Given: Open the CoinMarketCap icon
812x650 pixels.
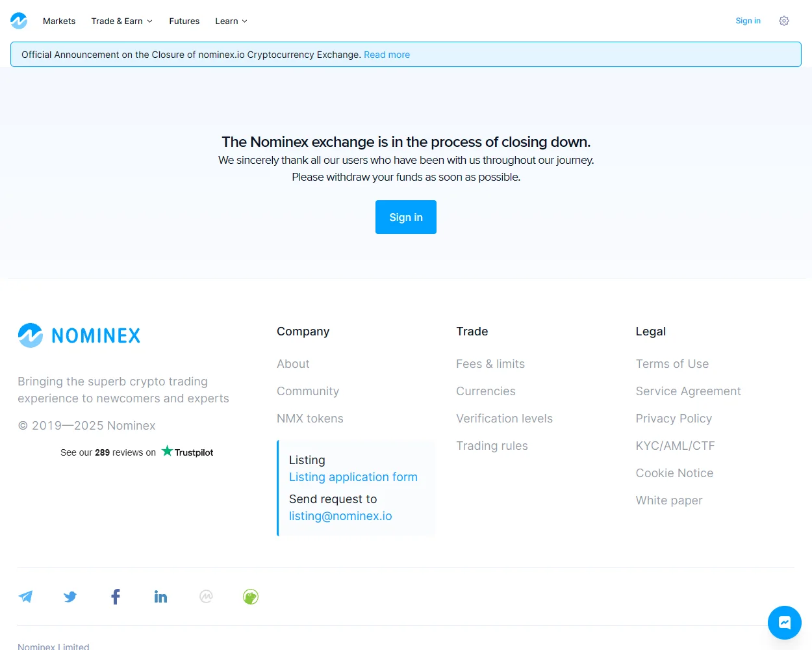Looking at the screenshot, I should click(x=206, y=596).
